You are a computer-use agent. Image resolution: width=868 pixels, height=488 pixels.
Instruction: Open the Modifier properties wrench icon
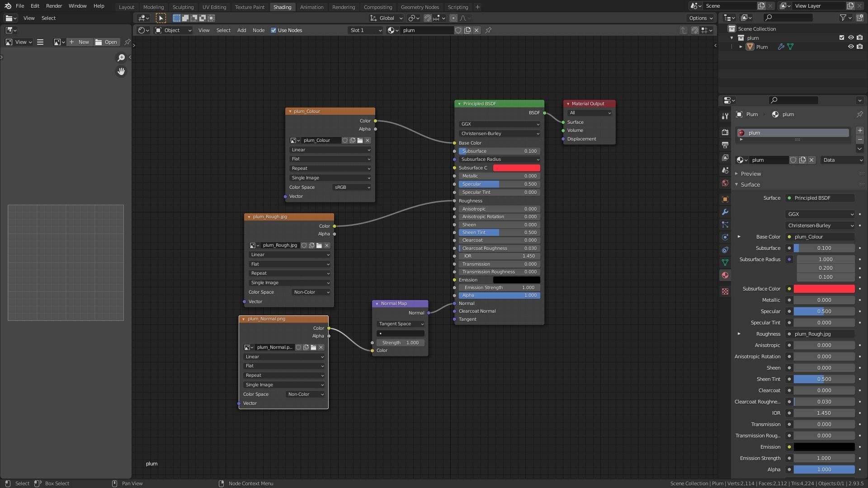click(x=725, y=212)
